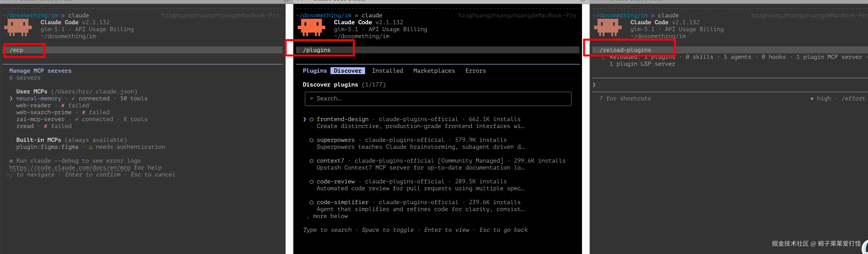Click the 'Discover plugins (1/177)' heading
Image resolution: width=868 pixels, height=254 pixels.
coord(344,85)
